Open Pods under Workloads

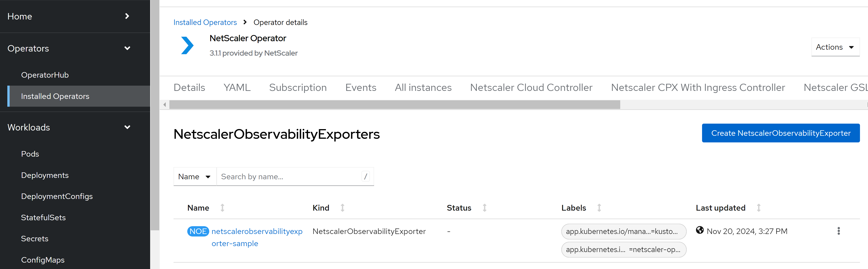click(x=30, y=154)
